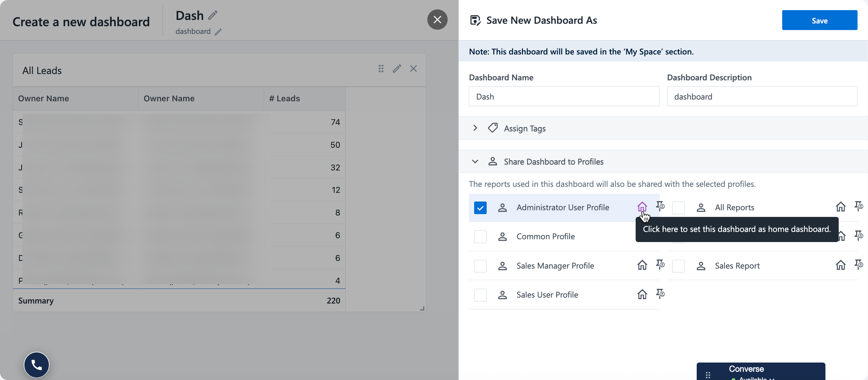
Task: Check the Common Profile checkbox
Action: [x=480, y=236]
